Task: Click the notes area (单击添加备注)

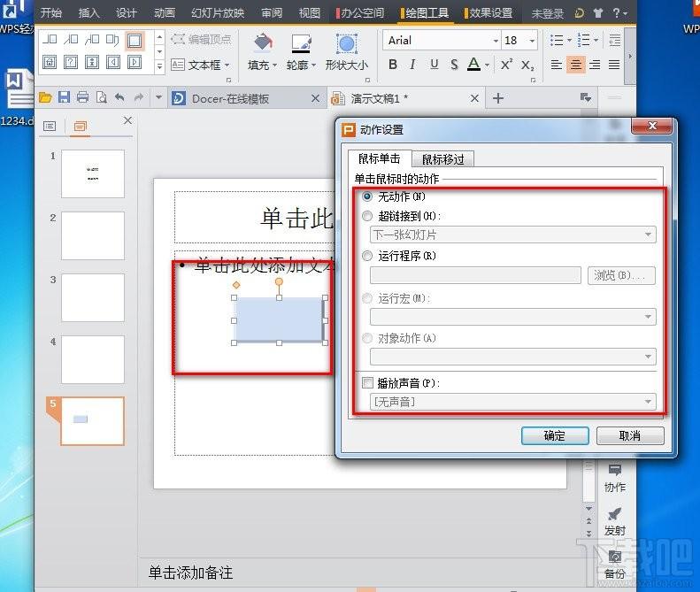Action: (x=190, y=573)
